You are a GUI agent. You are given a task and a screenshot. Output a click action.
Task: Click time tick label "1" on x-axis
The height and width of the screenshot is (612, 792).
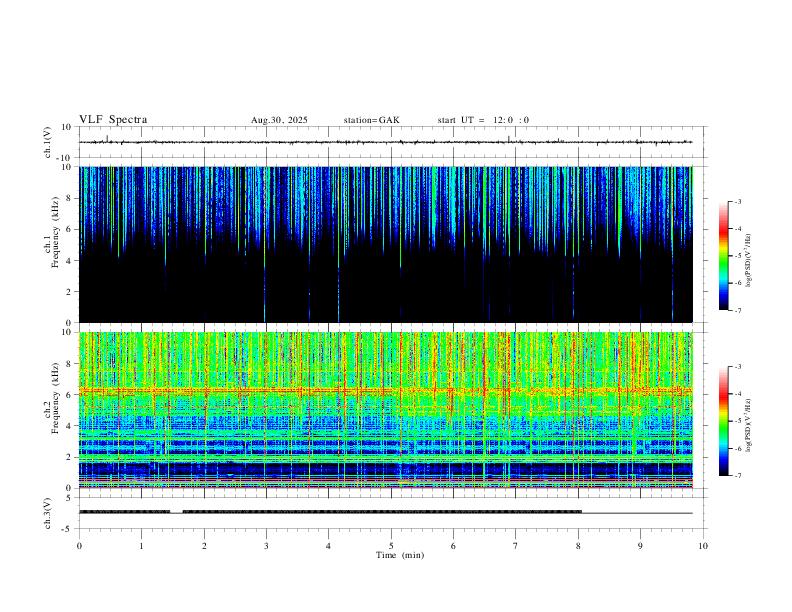[141, 546]
